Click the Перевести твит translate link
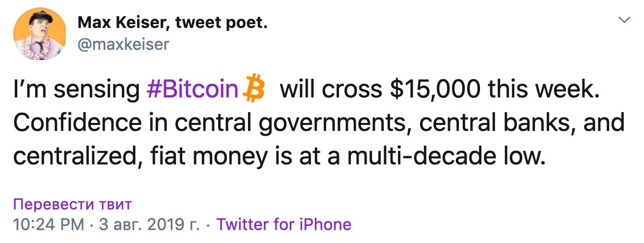The width and height of the screenshot is (644, 243). pos(73,204)
